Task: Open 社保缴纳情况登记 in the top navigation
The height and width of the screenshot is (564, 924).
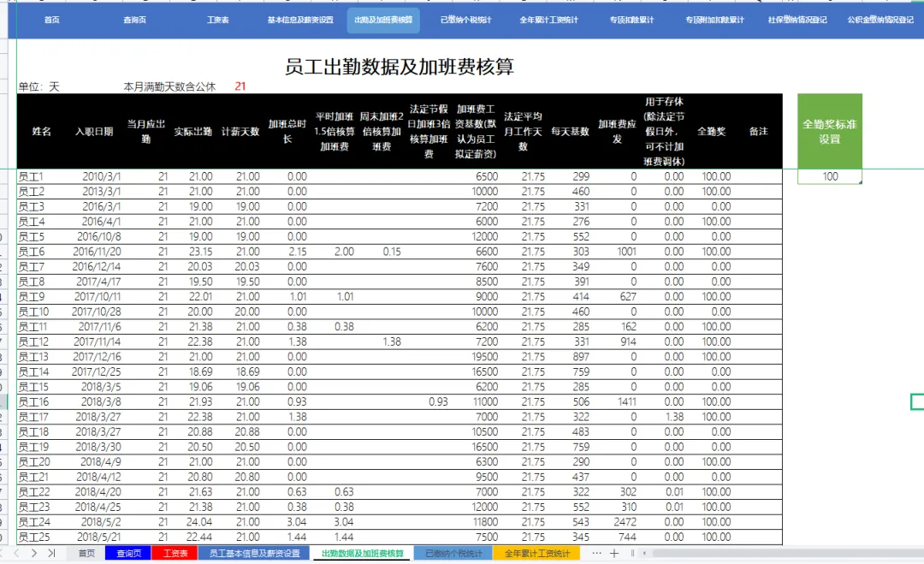Action: point(797,20)
